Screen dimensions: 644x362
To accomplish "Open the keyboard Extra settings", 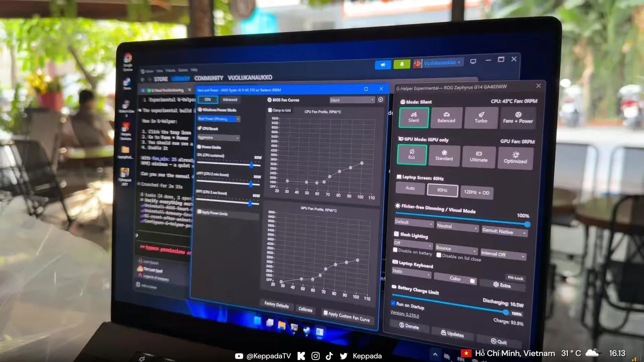I will tap(502, 285).
